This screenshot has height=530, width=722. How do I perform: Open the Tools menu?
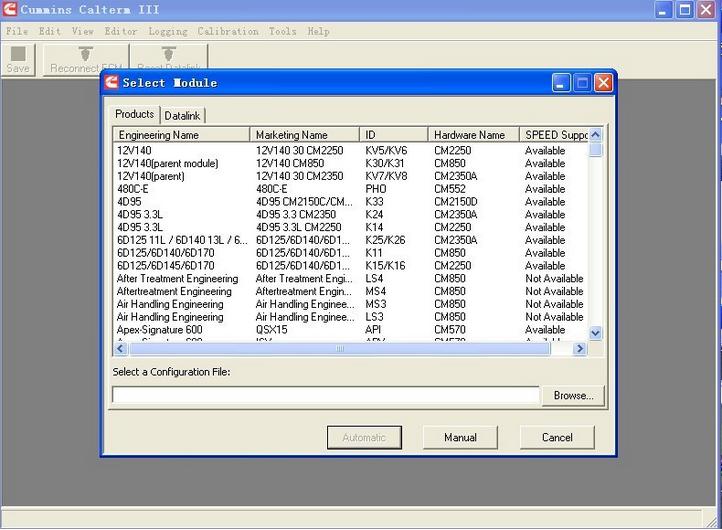[282, 31]
